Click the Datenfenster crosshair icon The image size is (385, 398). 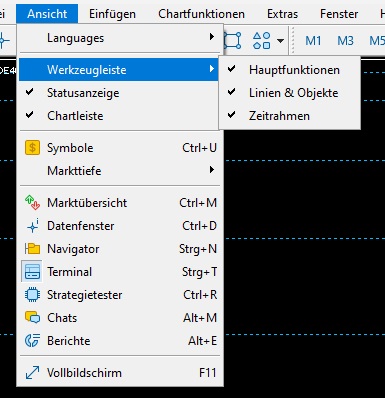(32, 226)
